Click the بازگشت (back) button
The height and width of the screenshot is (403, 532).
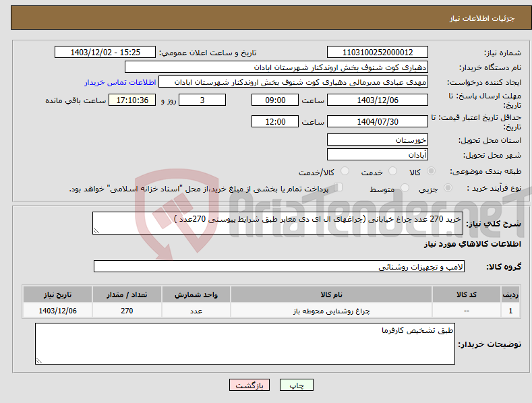click(x=249, y=385)
